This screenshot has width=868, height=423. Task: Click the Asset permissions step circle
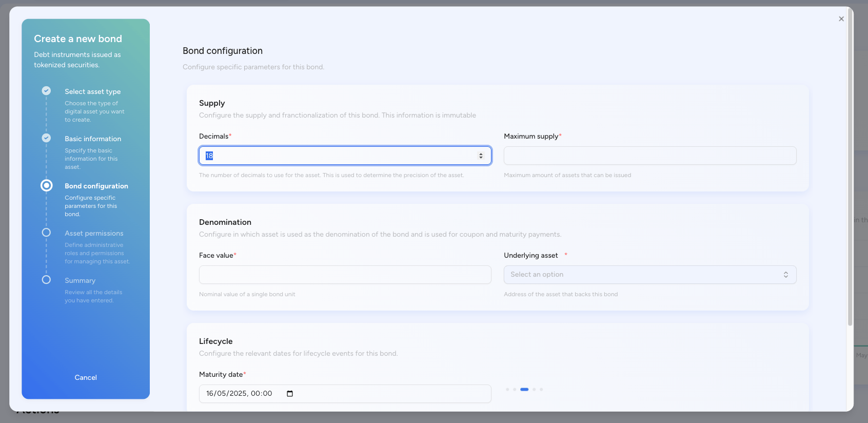pyautogui.click(x=46, y=233)
